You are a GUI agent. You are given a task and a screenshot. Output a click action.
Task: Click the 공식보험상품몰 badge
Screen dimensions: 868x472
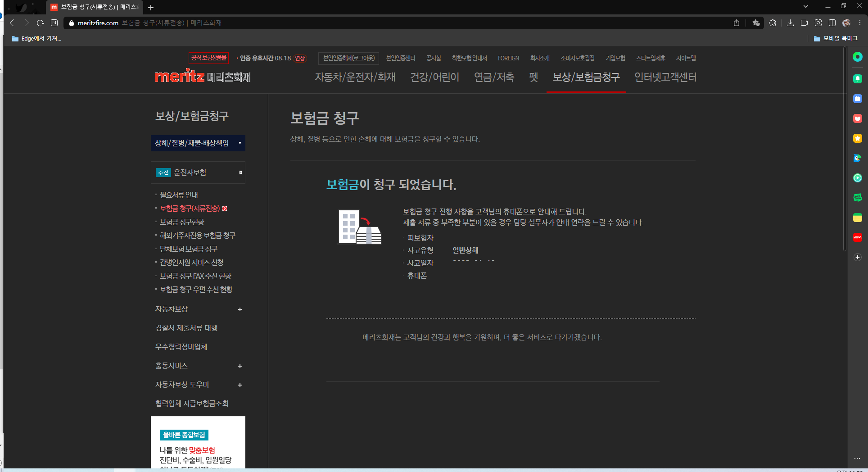(x=209, y=58)
